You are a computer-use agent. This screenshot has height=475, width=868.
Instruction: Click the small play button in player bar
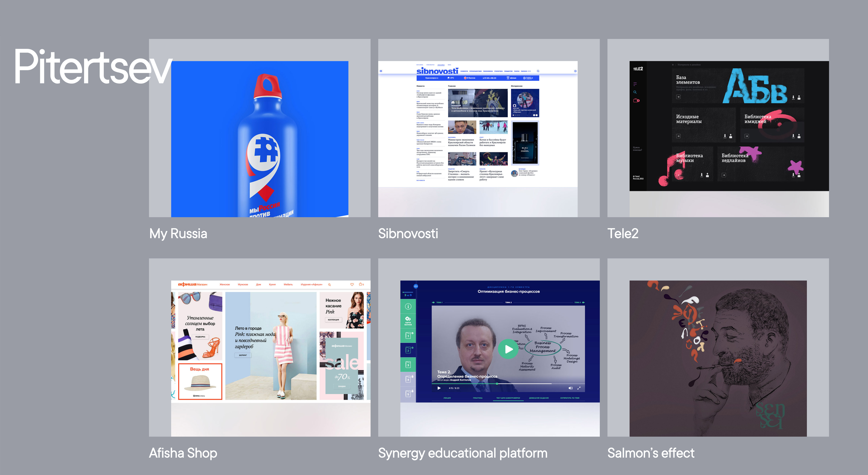(439, 388)
